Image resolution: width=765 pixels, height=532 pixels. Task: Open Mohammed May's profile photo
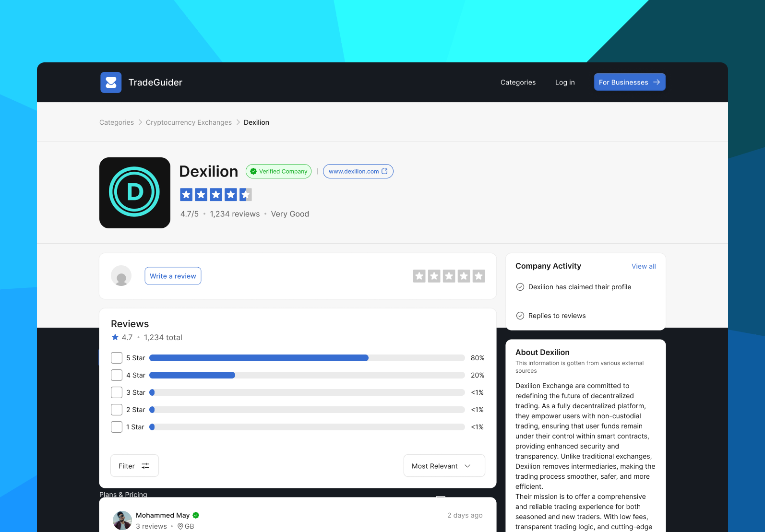tap(122, 520)
